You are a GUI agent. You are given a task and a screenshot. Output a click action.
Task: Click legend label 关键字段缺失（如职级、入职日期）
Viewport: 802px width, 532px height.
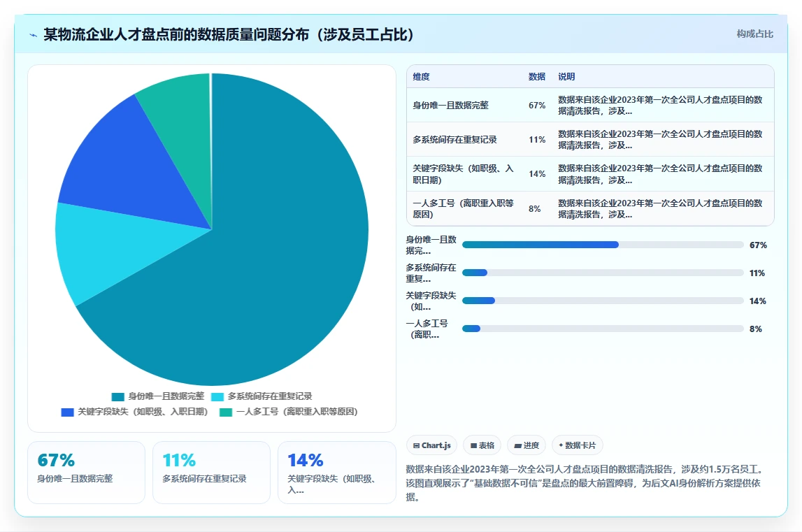[x=143, y=412]
